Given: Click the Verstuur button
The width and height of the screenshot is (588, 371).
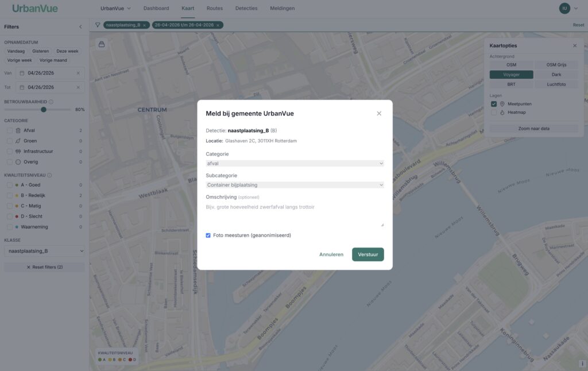Looking at the screenshot, I should point(368,254).
